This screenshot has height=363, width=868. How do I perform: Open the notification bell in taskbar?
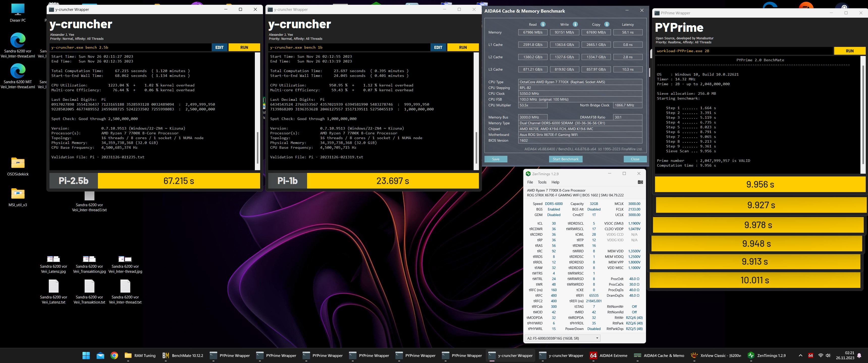click(x=859, y=355)
